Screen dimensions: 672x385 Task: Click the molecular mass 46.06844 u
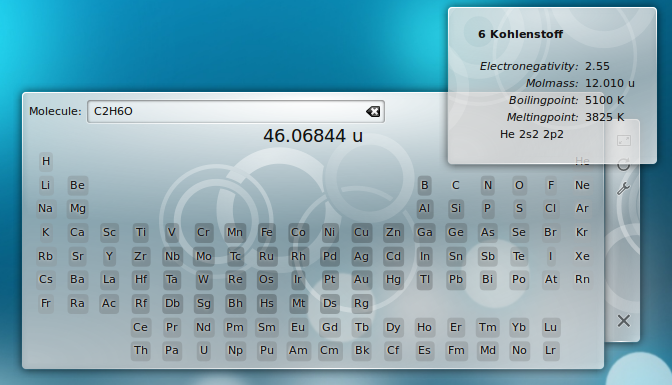point(313,136)
